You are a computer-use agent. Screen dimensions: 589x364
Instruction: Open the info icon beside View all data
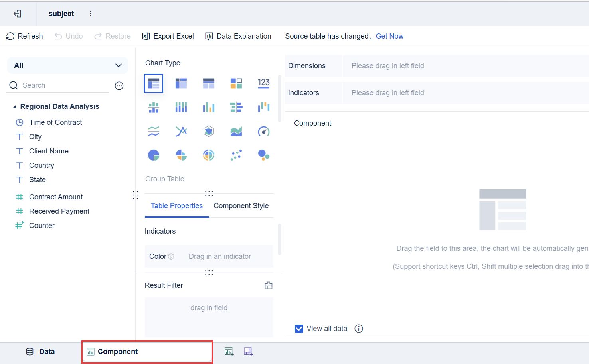pyautogui.click(x=359, y=329)
